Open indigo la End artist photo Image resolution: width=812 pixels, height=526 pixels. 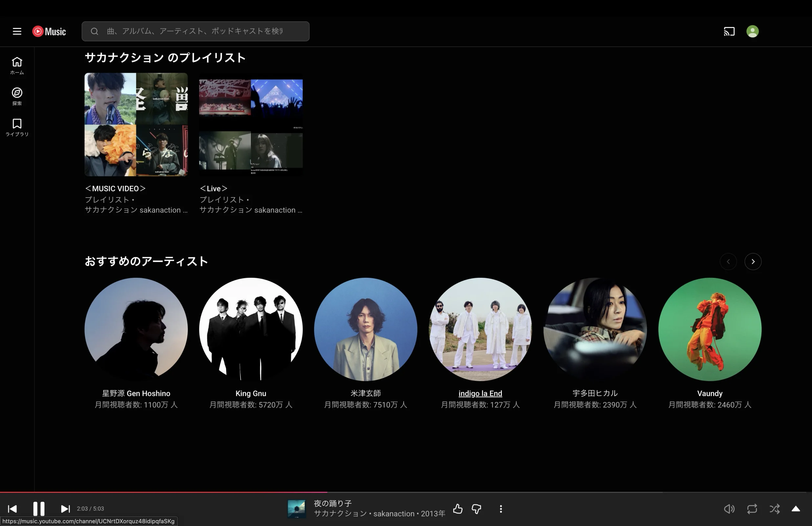(x=480, y=329)
